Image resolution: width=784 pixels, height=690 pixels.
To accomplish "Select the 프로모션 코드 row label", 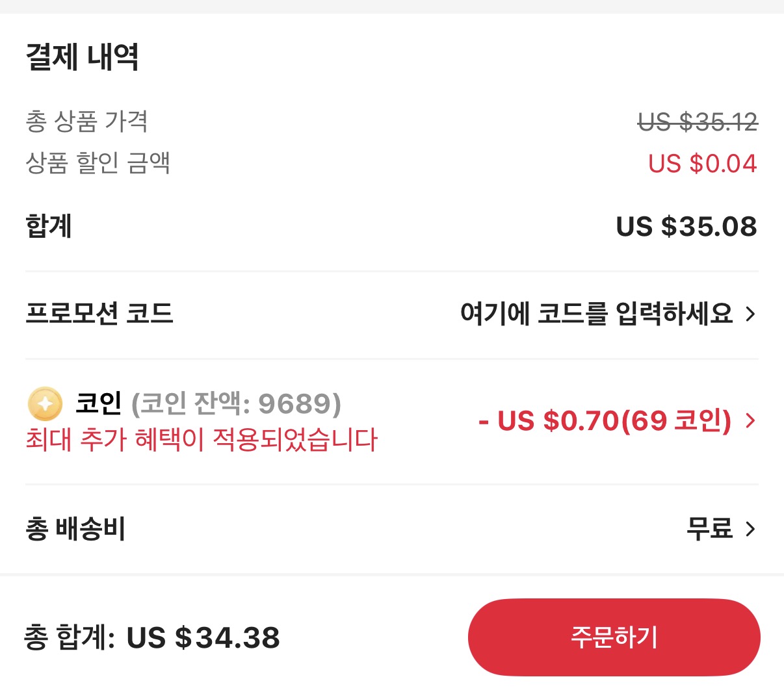I will pyautogui.click(x=99, y=314).
